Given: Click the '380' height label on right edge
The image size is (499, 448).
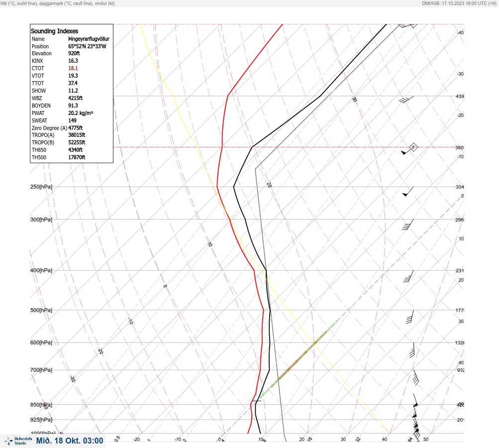Looking at the screenshot, I should [x=460, y=147].
